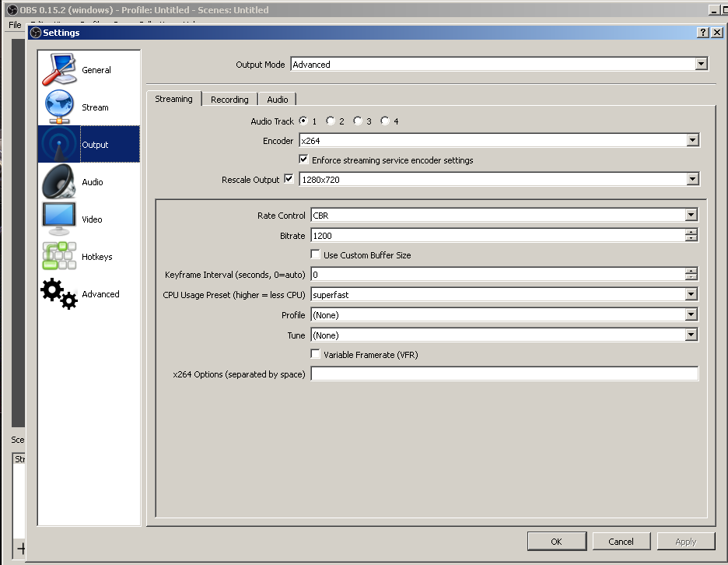The image size is (728, 565).
Task: Open General settings via the computer icon
Action: pos(59,70)
